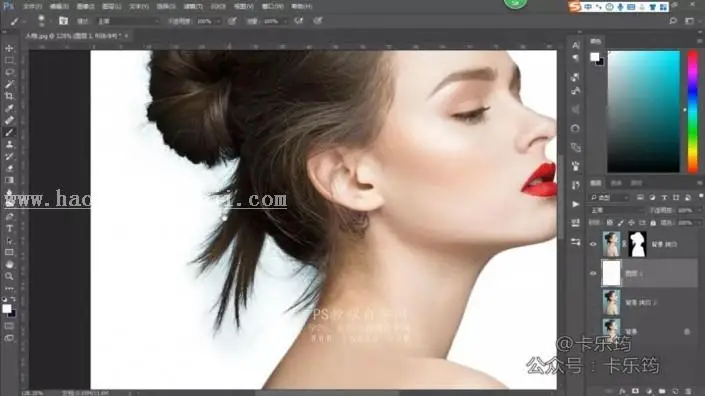Hide the white-filled layer via eye icon
705x396 pixels.
click(593, 273)
